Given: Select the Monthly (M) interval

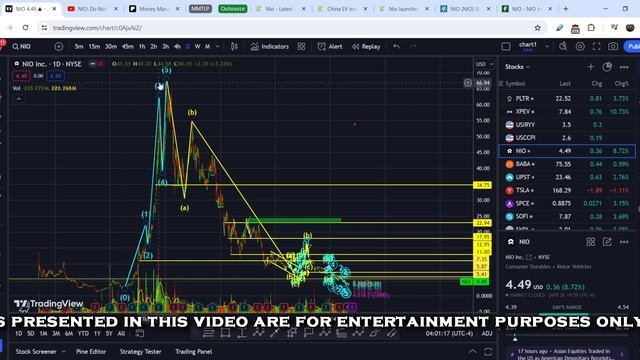Looking at the screenshot, I should point(207,47).
